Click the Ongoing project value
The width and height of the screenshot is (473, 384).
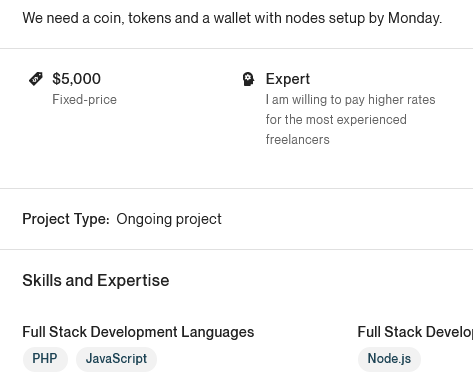click(x=169, y=219)
